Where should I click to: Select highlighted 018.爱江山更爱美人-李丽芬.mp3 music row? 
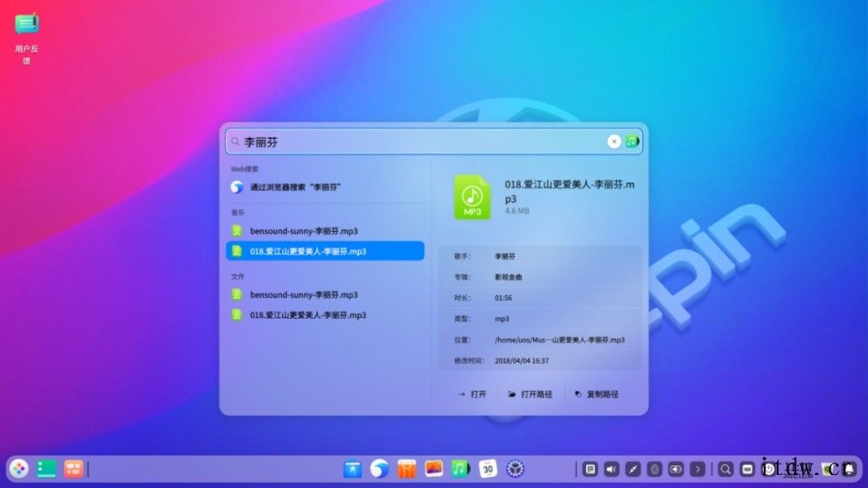pyautogui.click(x=326, y=252)
